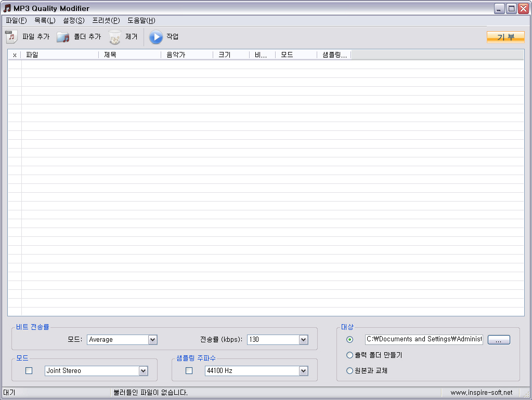Viewport: 532px width, 400px height.
Task: Enable the 샘플링 주파수 checkbox
Action: click(x=189, y=371)
